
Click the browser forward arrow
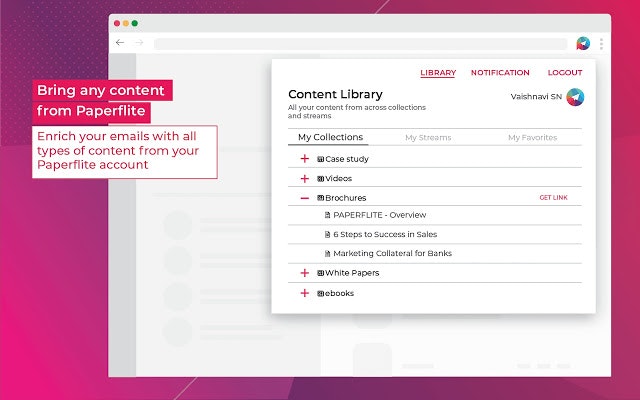pyautogui.click(x=139, y=42)
